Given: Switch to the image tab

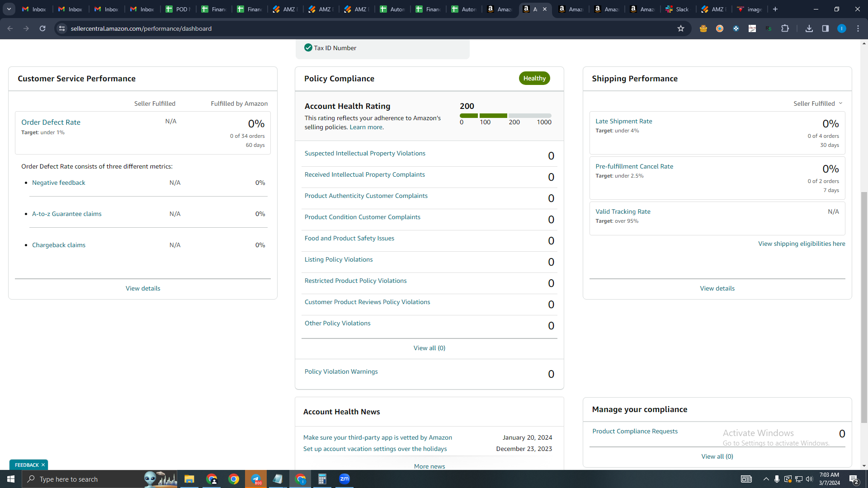Looking at the screenshot, I should click(749, 9).
